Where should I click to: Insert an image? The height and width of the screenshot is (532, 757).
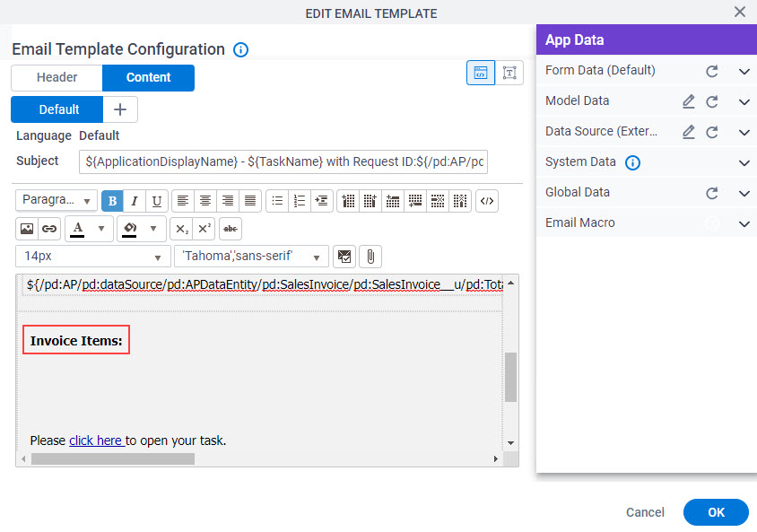click(27, 229)
